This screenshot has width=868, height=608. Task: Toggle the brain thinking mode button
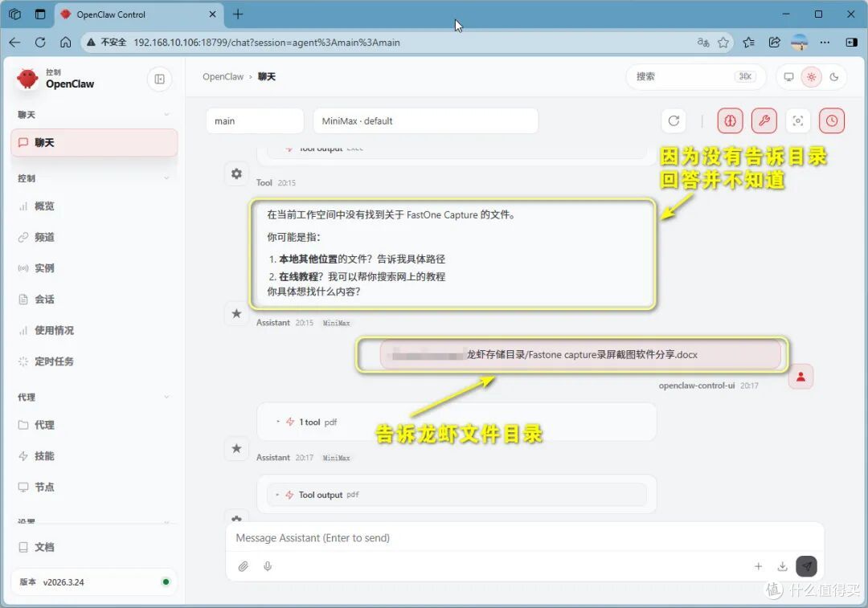(x=730, y=120)
